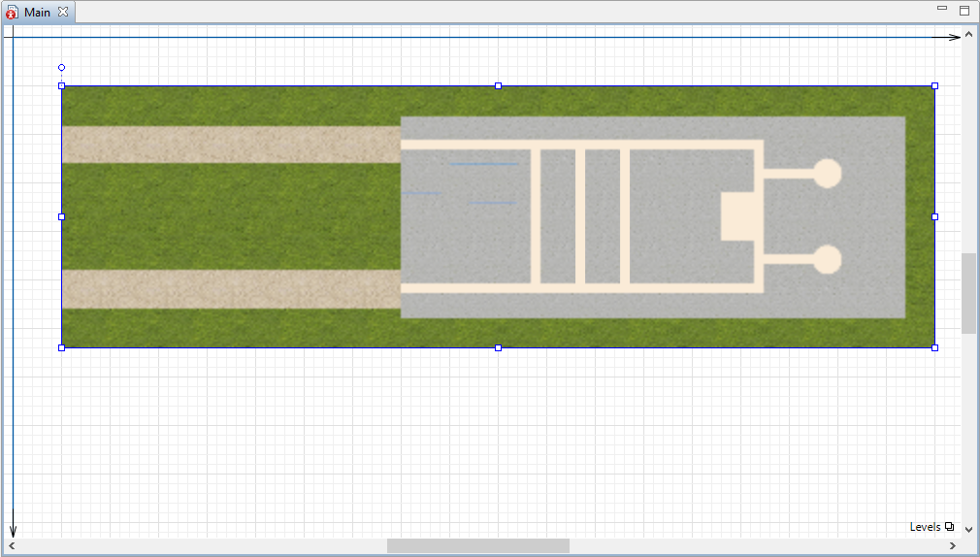Click the middle-left resize handle

pos(61,217)
